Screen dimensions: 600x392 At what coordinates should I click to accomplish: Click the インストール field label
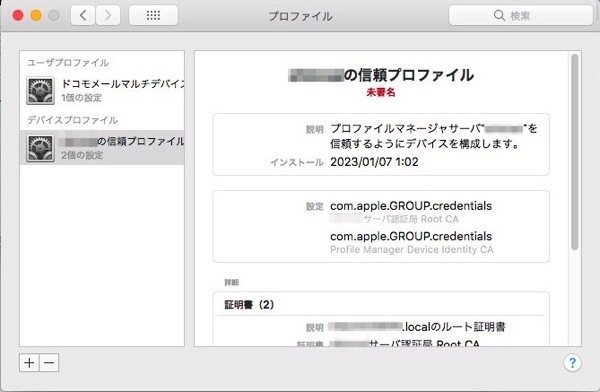tap(297, 162)
